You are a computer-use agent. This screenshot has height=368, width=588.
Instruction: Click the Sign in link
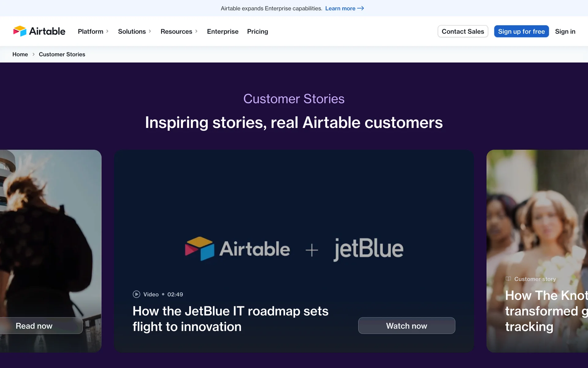coord(565,31)
